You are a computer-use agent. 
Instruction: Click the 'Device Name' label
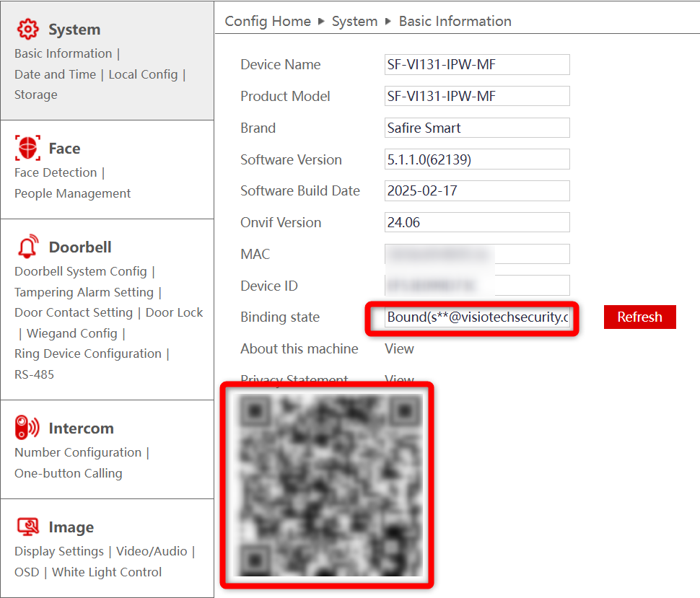281,65
